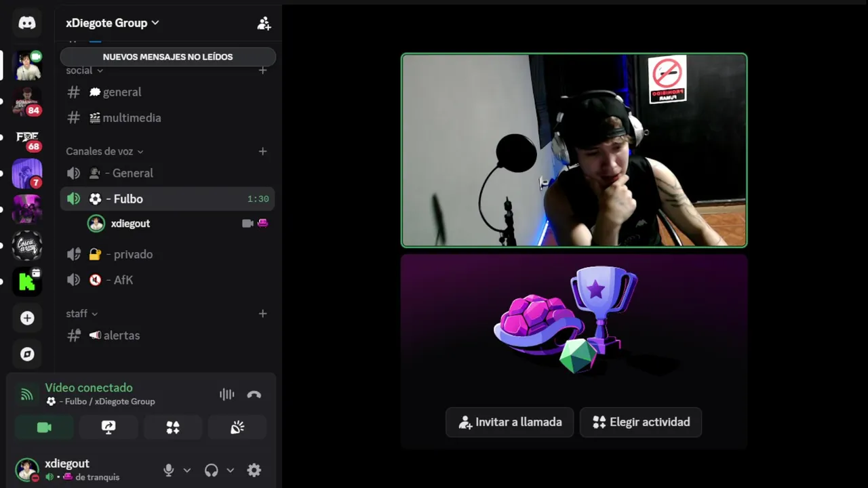This screenshot has height=488, width=868.
Task: Open headphone output options chevron
Action: (230, 470)
